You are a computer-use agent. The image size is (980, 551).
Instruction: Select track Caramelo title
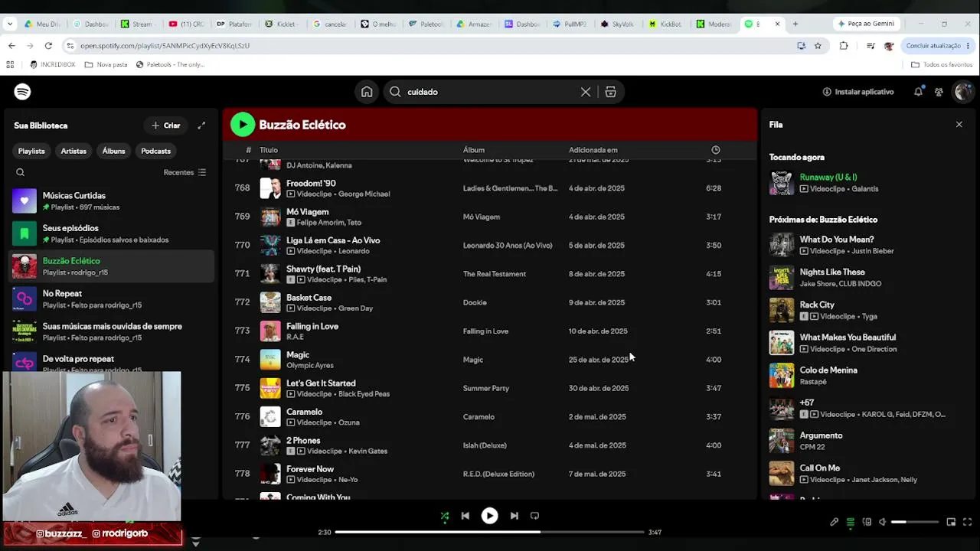pos(304,412)
